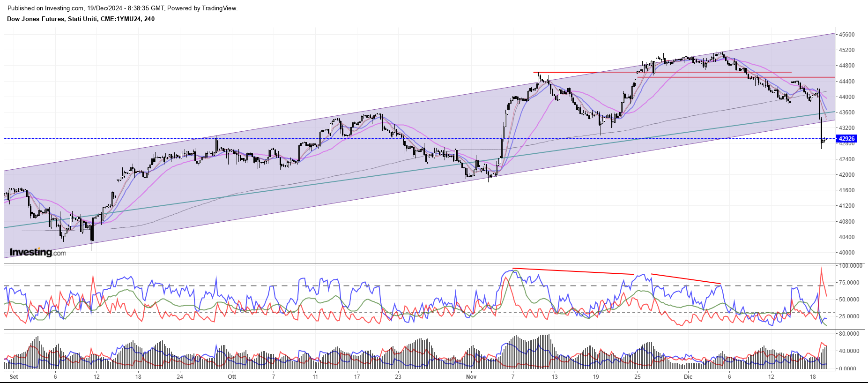Click the Ott month label on time axis
868x383 pixels.
point(232,377)
